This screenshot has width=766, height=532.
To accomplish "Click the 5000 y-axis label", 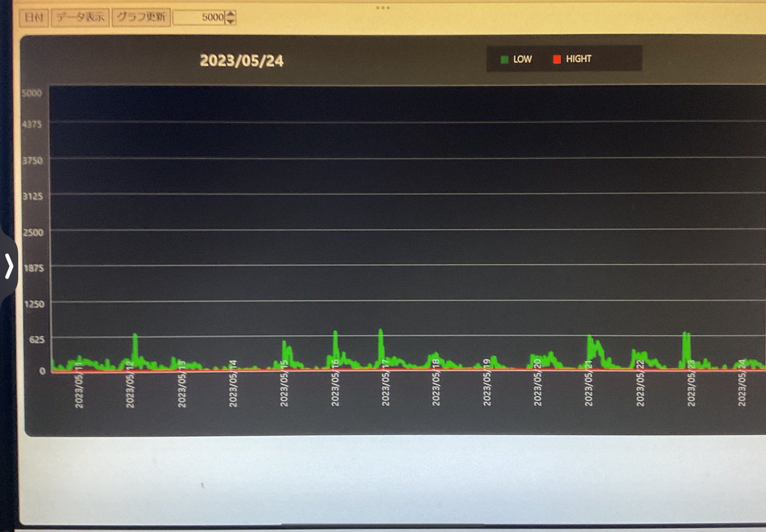I will coord(32,93).
